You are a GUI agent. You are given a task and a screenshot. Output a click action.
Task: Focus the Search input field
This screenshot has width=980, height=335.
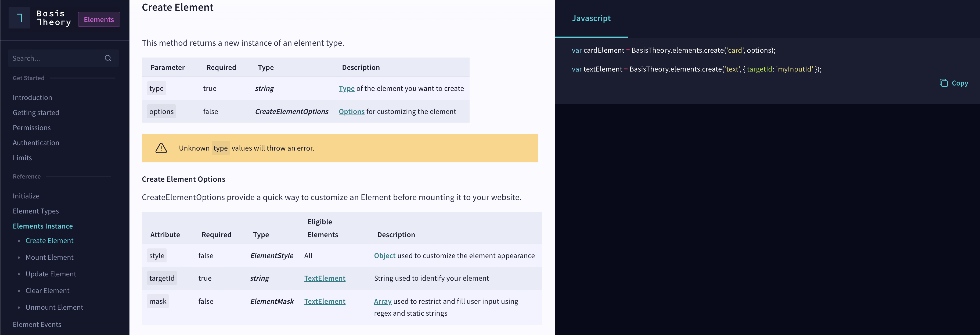63,58
